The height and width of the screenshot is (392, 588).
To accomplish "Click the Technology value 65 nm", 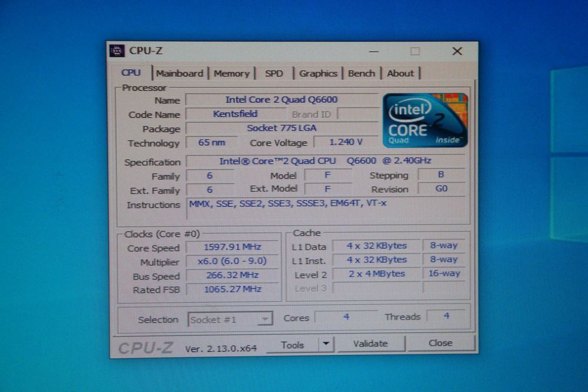I will (x=212, y=143).
